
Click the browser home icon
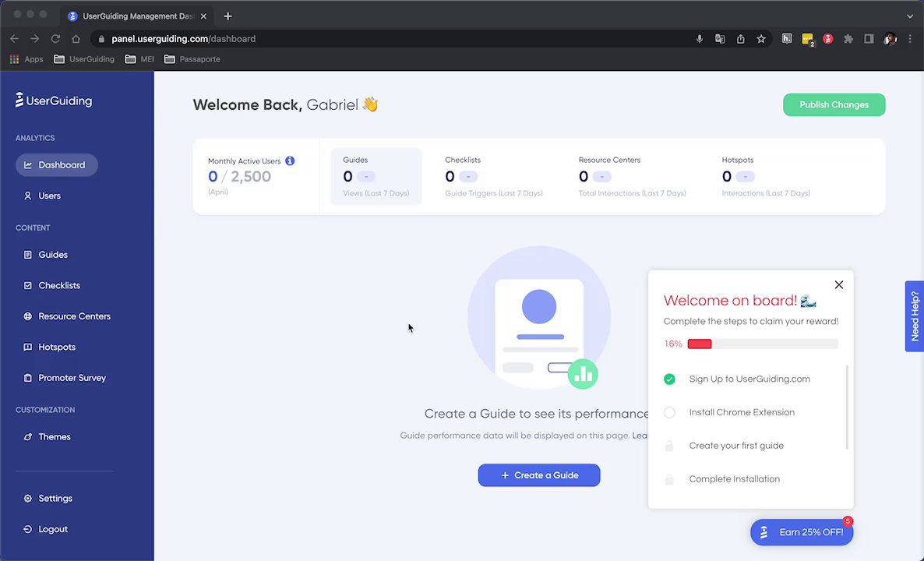point(76,39)
